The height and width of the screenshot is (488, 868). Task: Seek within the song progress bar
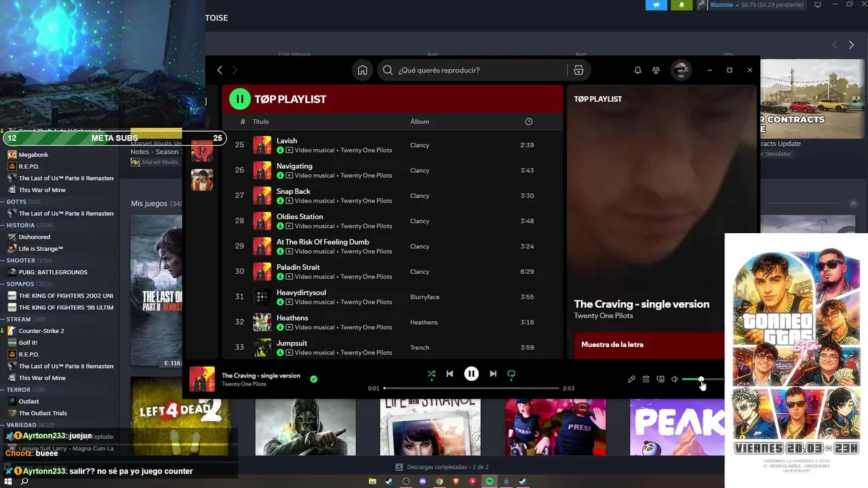click(471, 388)
